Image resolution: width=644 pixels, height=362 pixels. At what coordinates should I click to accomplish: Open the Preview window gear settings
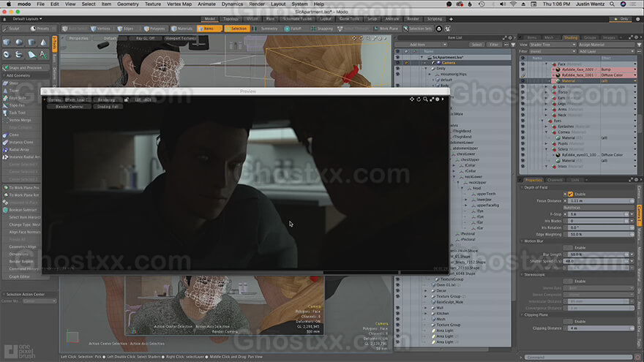coord(438,99)
